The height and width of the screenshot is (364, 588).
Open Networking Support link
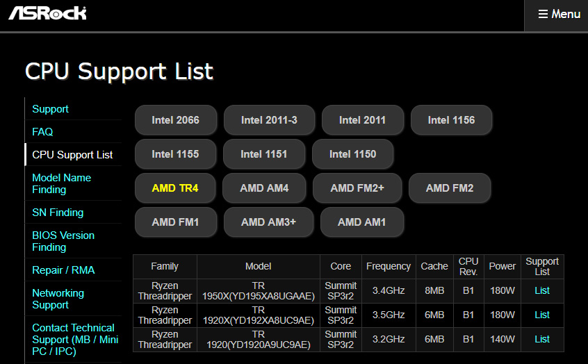[x=58, y=299]
